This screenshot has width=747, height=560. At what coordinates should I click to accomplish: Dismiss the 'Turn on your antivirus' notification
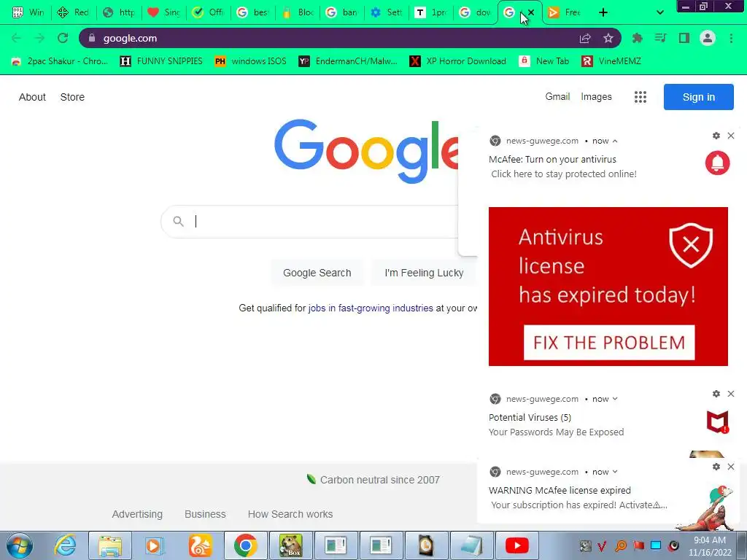(x=731, y=136)
